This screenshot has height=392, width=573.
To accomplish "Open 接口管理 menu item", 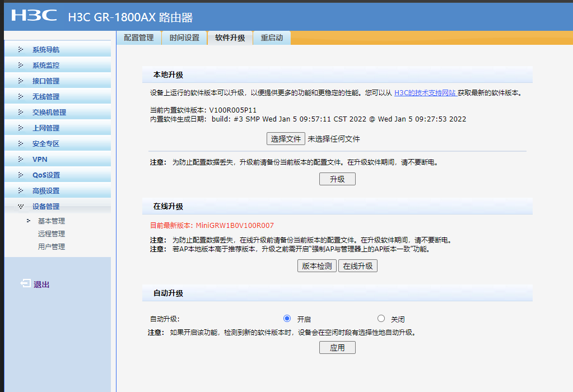I will click(x=58, y=81).
